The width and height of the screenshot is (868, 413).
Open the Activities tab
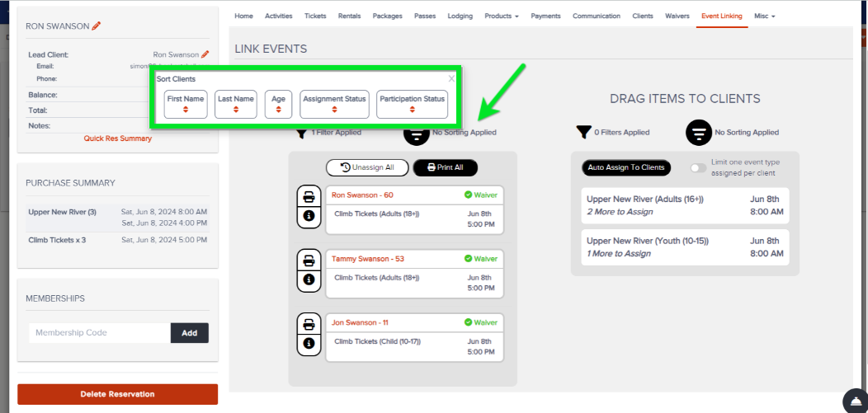pos(278,16)
